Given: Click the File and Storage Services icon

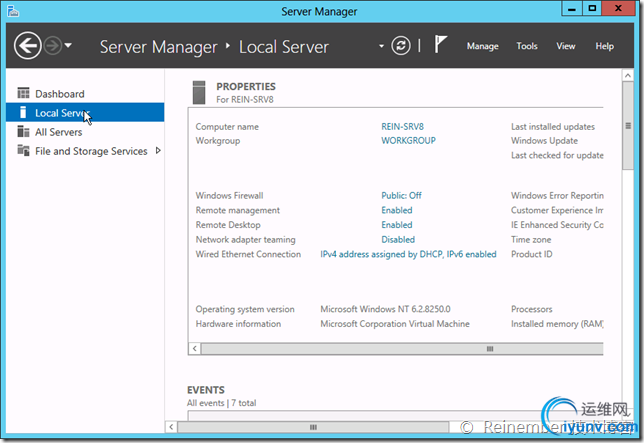Looking at the screenshot, I should (23, 150).
